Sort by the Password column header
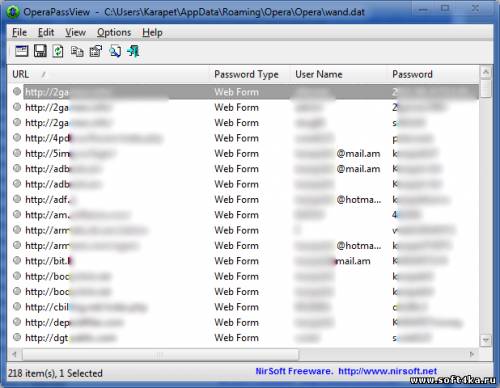This screenshot has height=388, width=500. pos(433,74)
